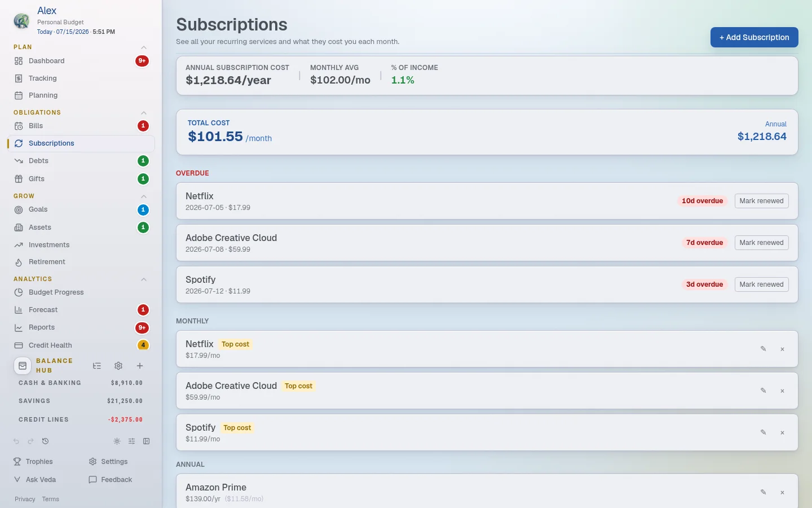Remove Adobe Creative Cloud monthly entry

point(782,391)
